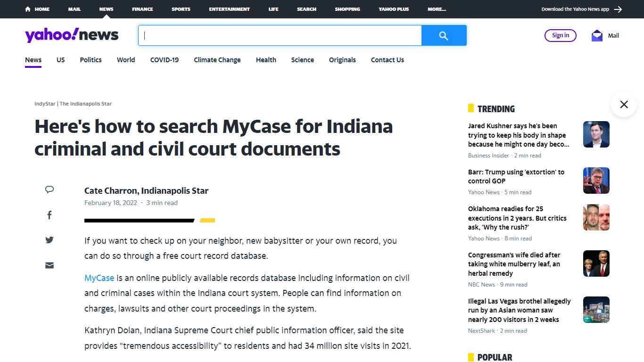Screen dimensions: 644x362
Task: Close the sidebar with X button
Action: [x=624, y=104]
